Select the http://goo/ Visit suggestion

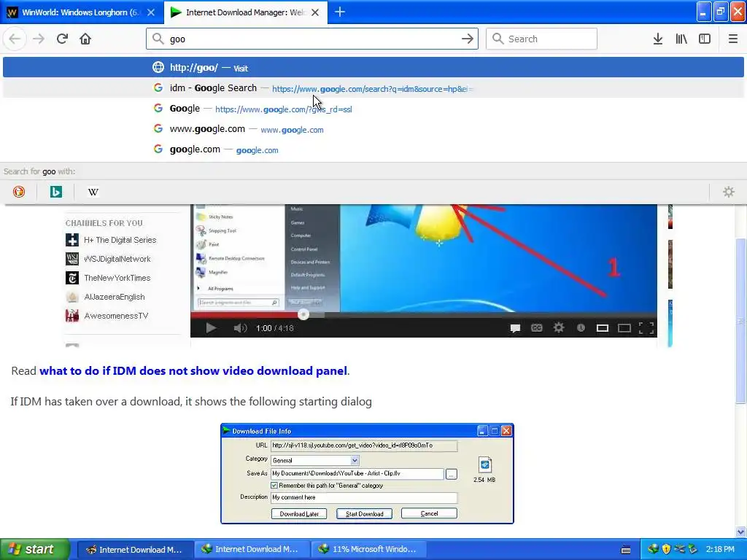point(373,67)
